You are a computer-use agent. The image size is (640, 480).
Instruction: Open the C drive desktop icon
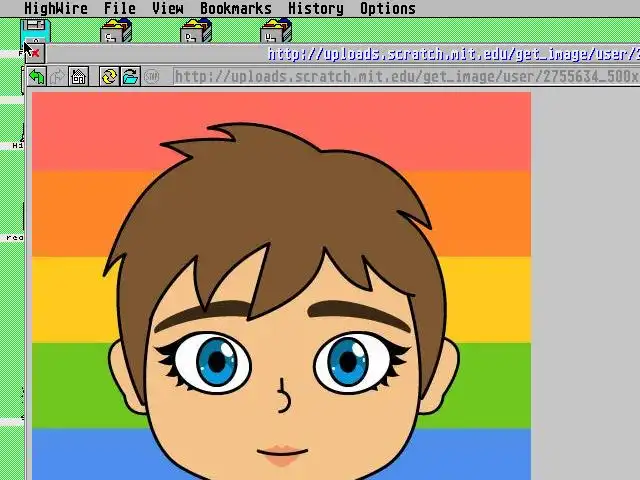[116, 31]
